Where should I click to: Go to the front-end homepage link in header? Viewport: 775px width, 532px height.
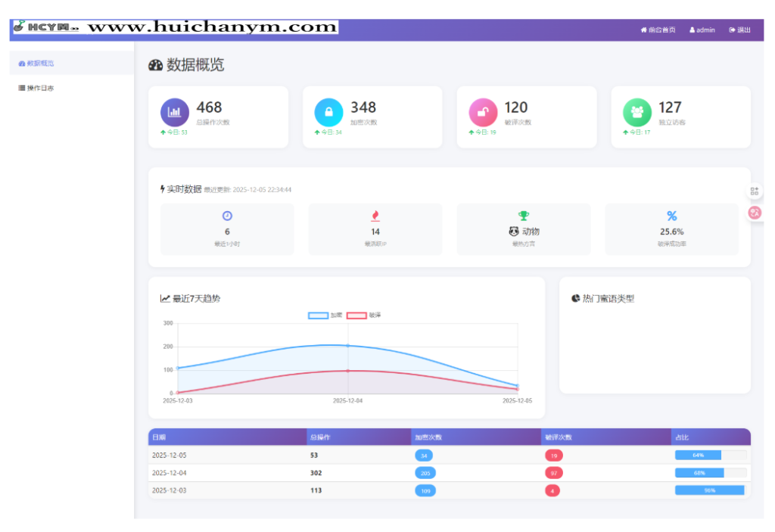click(658, 30)
